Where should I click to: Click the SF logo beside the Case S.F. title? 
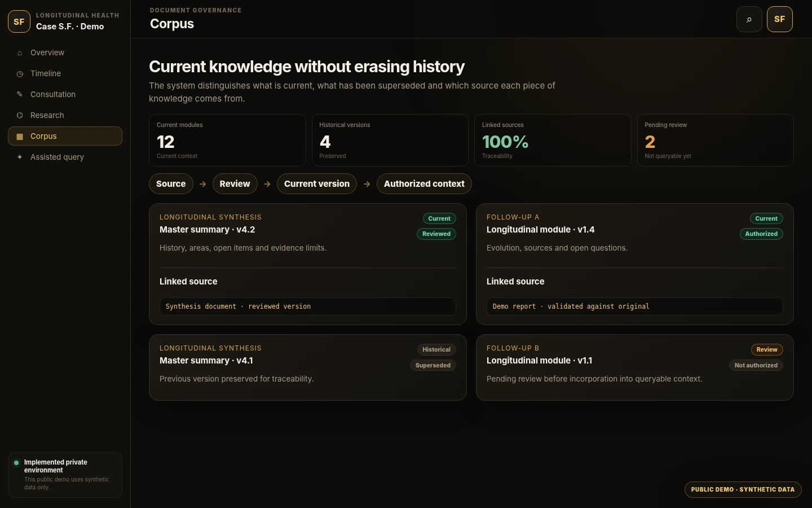[19, 21]
